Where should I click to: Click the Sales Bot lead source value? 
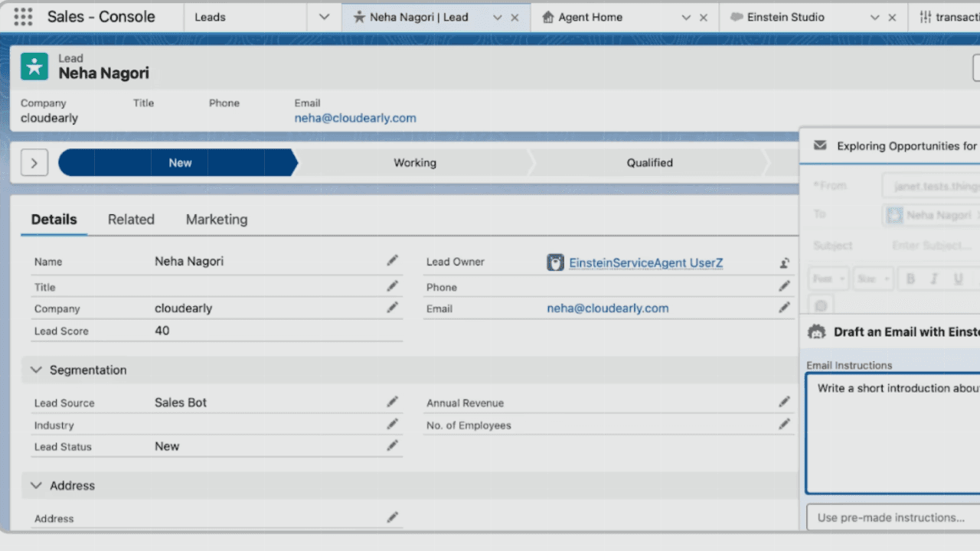coord(181,403)
